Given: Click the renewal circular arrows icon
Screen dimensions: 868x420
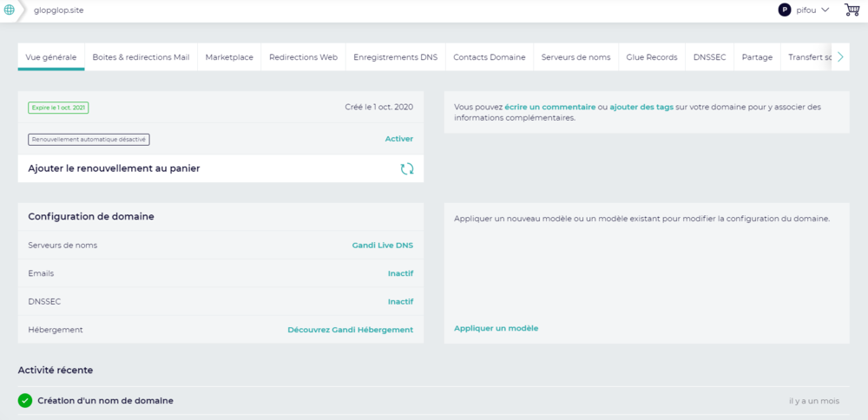Looking at the screenshot, I should click(x=407, y=168).
